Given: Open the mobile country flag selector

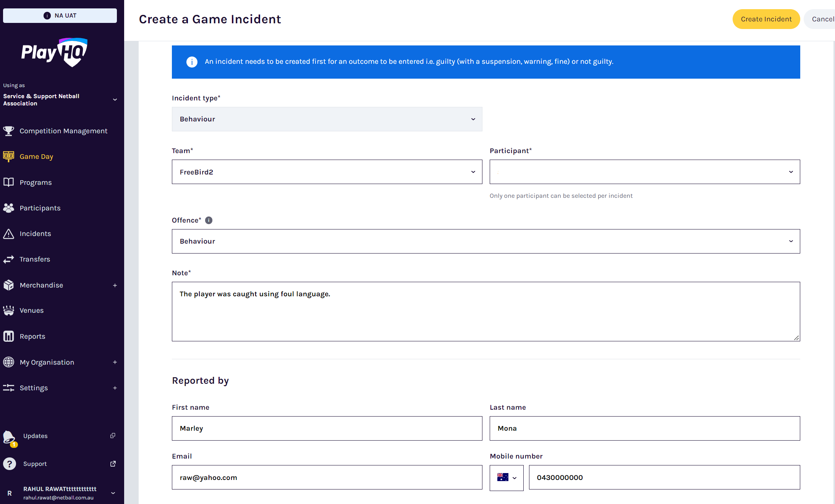Looking at the screenshot, I should (507, 478).
